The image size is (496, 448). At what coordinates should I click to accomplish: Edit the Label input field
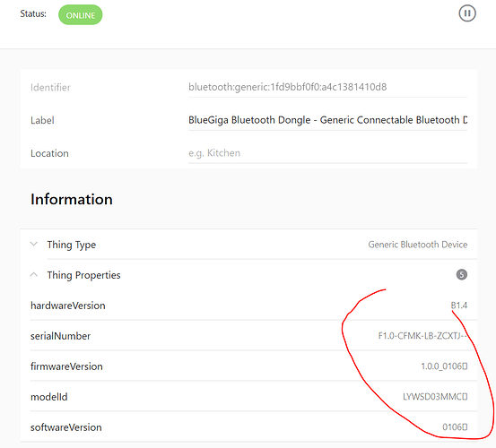327,120
